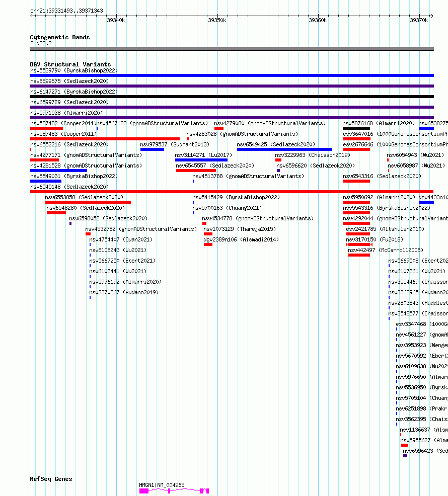
Task: Open variant nsv6599575 (Sedlazeck2020) label
Action: (x=69, y=81)
